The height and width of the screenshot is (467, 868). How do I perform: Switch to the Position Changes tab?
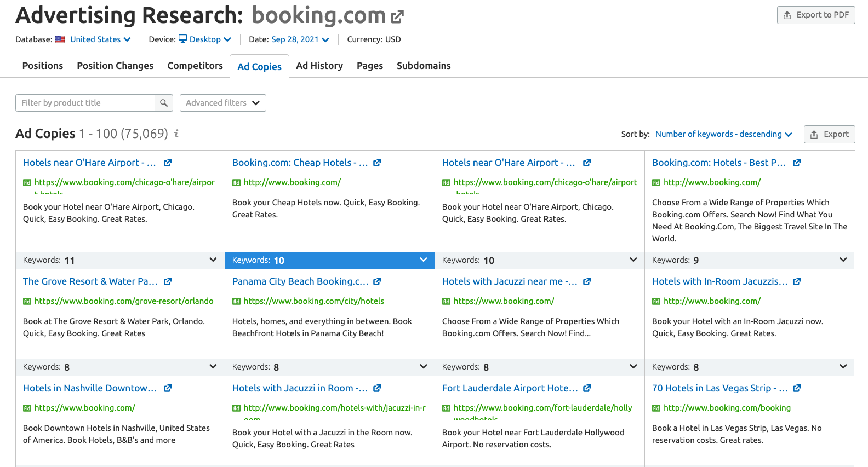115,66
